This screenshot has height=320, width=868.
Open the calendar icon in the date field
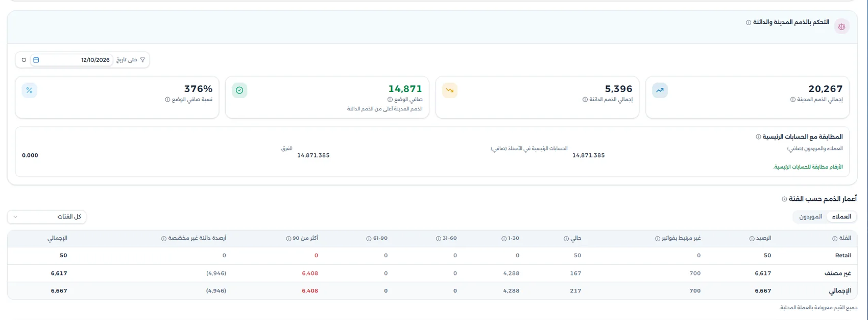point(36,60)
